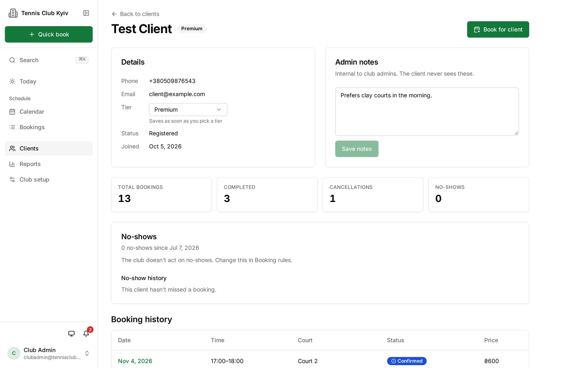The image size is (588, 368).
Task: Click the Premium badge next to name
Action: [192, 29]
